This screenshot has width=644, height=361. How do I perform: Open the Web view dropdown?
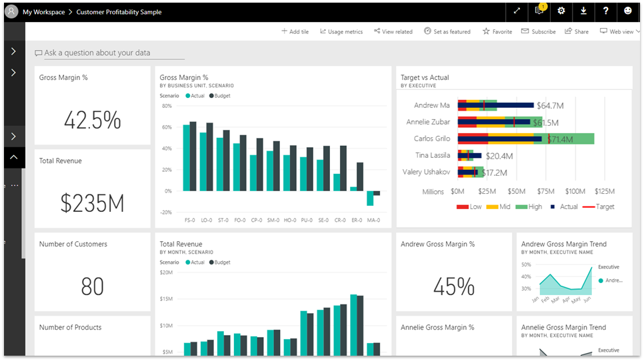tap(620, 31)
